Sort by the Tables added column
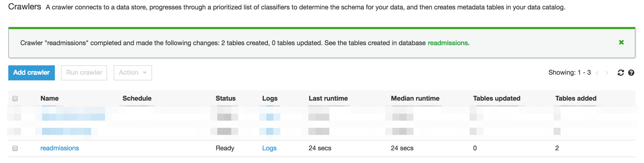The width and height of the screenshot is (644, 163). pyautogui.click(x=575, y=98)
